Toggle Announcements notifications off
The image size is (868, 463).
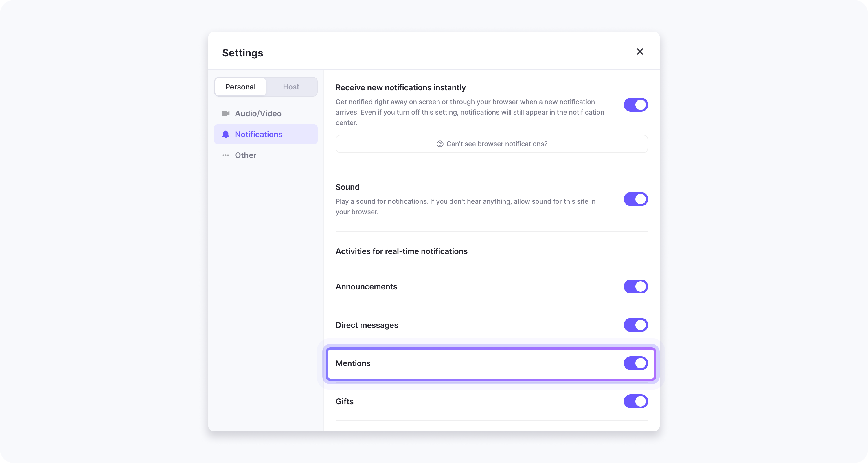click(635, 286)
